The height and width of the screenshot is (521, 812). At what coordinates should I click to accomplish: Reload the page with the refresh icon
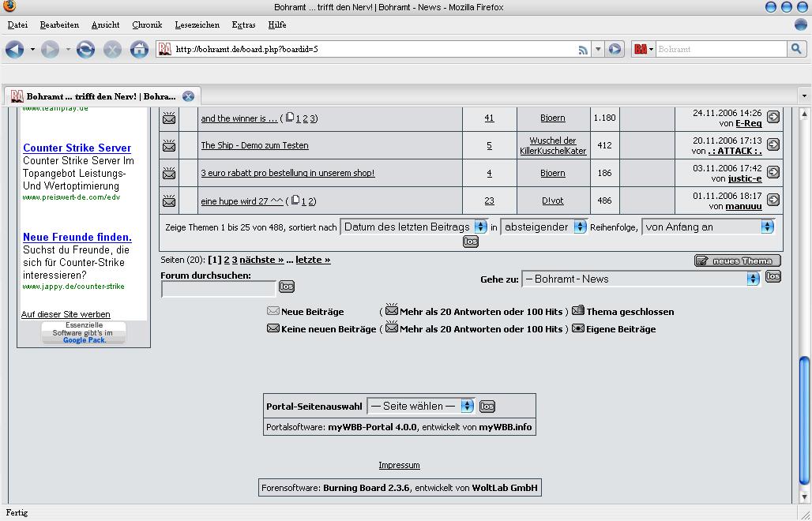point(85,50)
